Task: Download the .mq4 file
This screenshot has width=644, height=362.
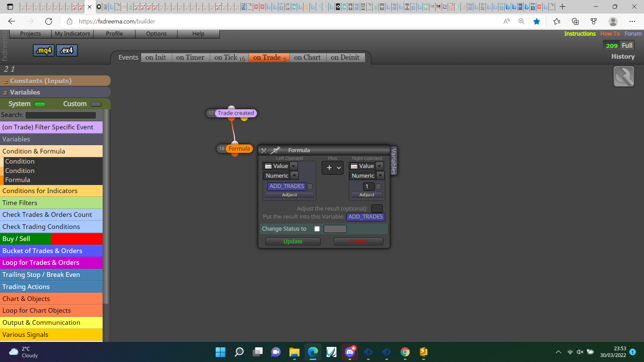Action: [x=44, y=50]
